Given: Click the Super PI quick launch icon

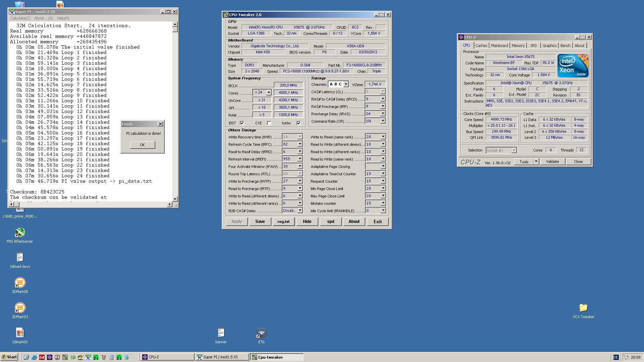Looking at the screenshot, I should point(88,357).
